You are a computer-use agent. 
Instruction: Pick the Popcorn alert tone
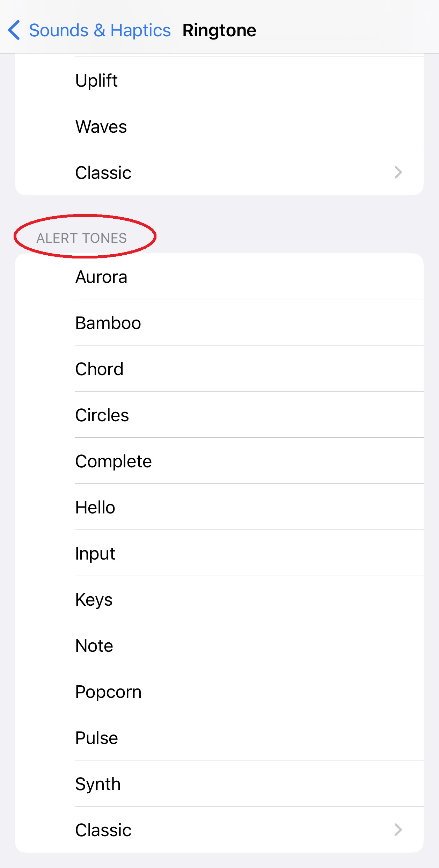pos(219,691)
